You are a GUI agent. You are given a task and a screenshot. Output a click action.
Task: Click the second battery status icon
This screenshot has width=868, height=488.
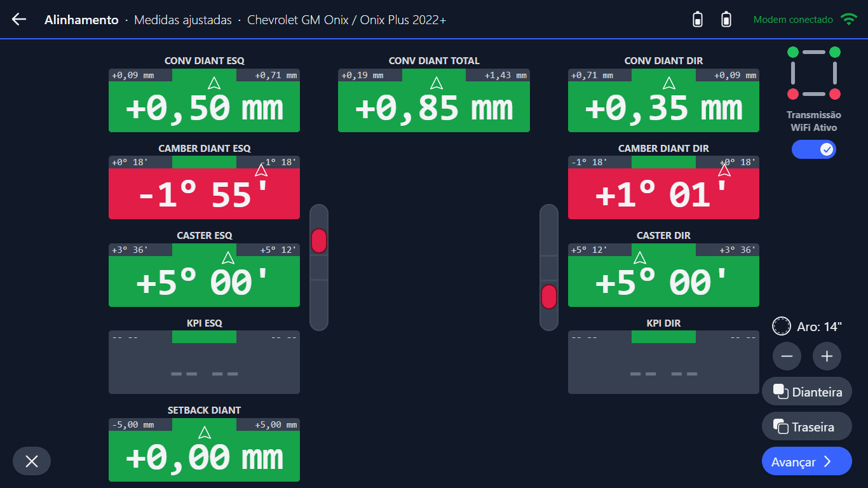pos(726,20)
